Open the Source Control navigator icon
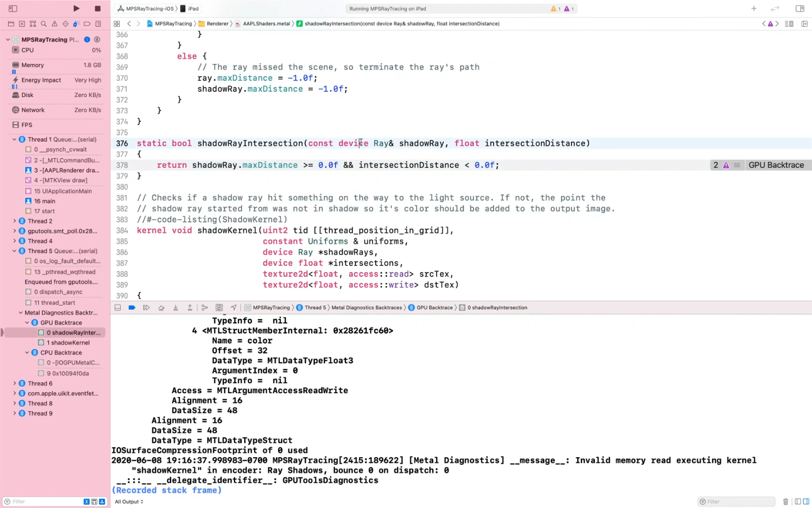Viewport: 812px width, 508px height. (x=22, y=24)
